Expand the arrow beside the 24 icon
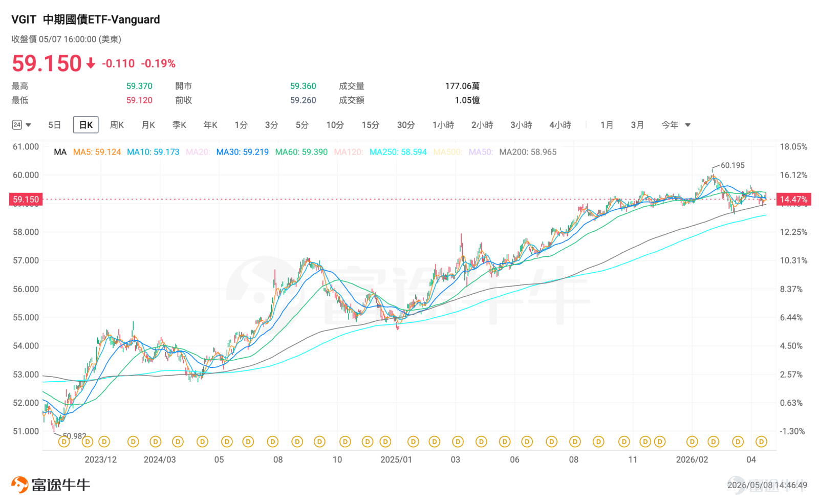This screenshot has width=819, height=504. pos(29,125)
